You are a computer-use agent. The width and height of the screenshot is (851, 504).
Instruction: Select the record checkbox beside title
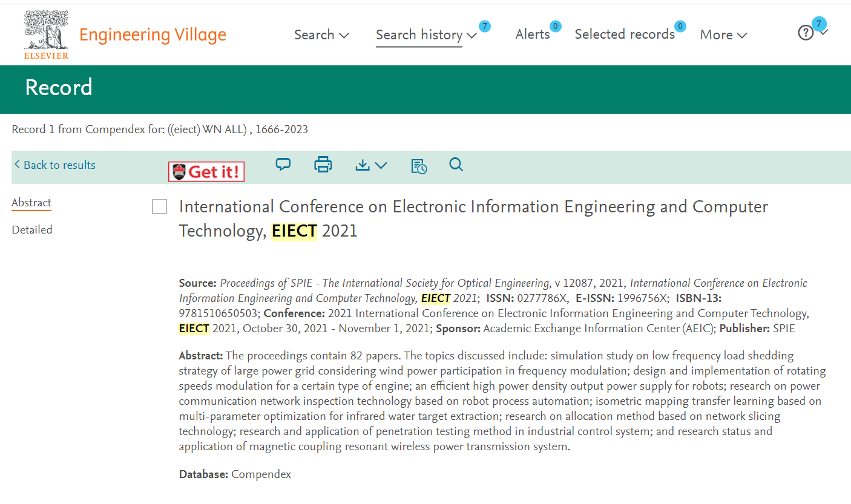(x=159, y=207)
